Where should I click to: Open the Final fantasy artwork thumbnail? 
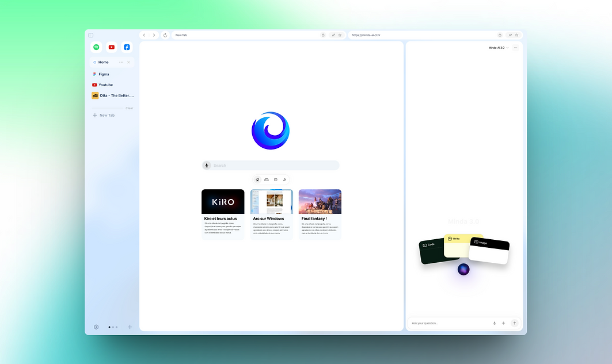pyautogui.click(x=320, y=201)
